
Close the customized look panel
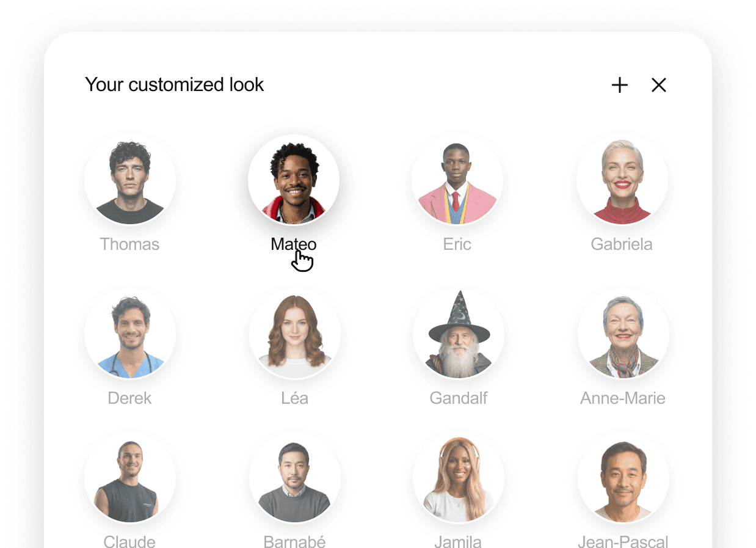pos(659,85)
